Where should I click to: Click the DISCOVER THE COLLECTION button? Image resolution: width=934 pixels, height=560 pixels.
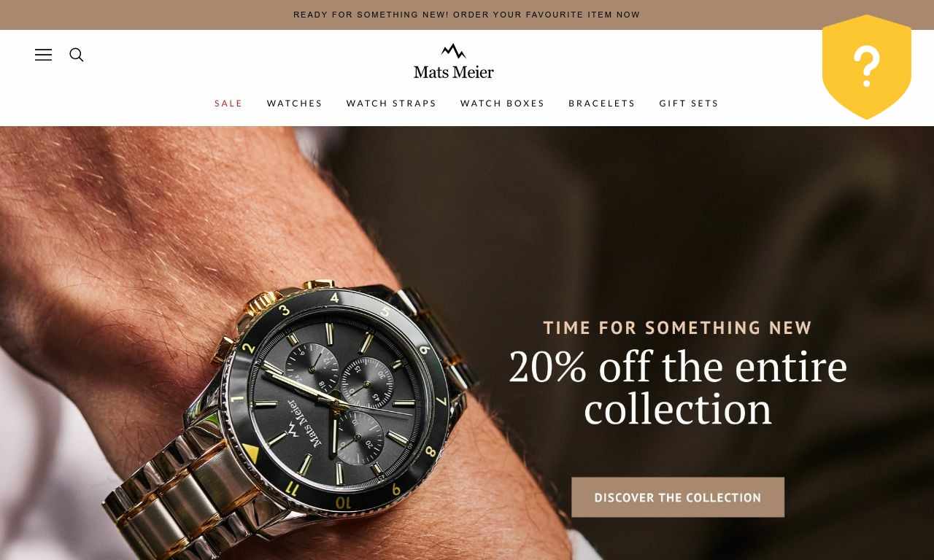[678, 497]
